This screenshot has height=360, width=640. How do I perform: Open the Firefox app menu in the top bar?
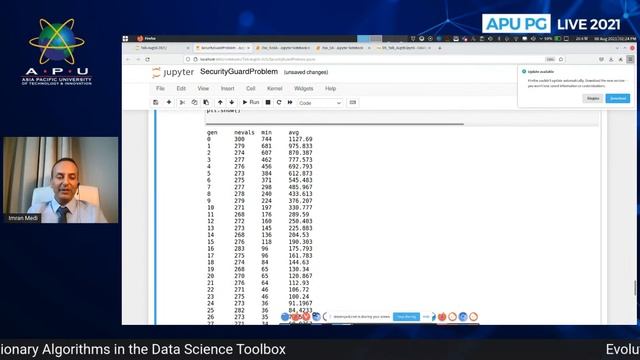pyautogui.click(x=147, y=39)
